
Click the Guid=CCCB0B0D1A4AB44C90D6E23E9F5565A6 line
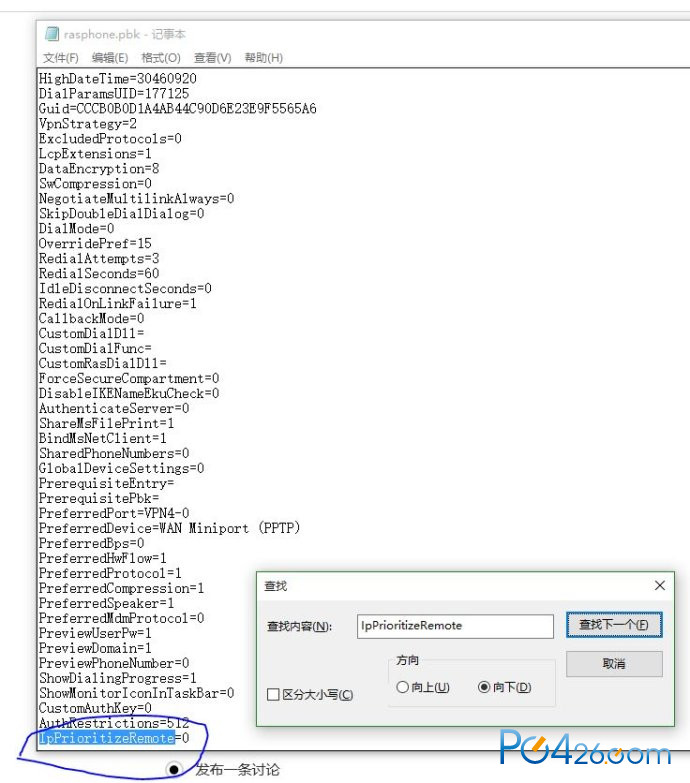tap(178, 109)
